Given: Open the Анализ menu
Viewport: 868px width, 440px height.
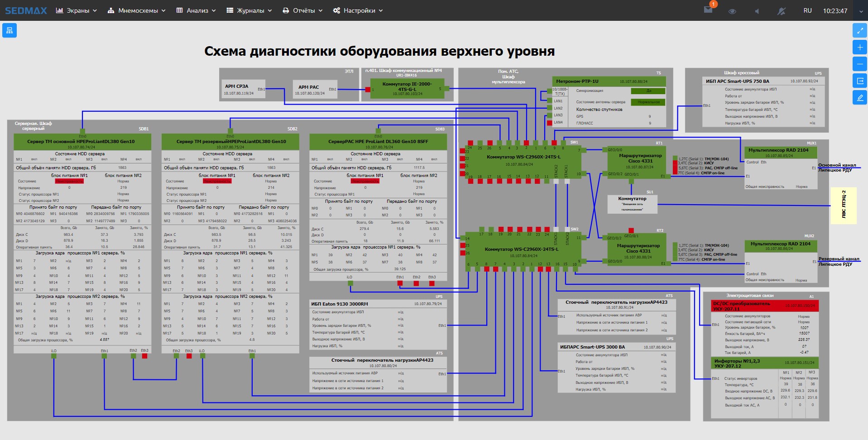Looking at the screenshot, I should pyautogui.click(x=198, y=10).
